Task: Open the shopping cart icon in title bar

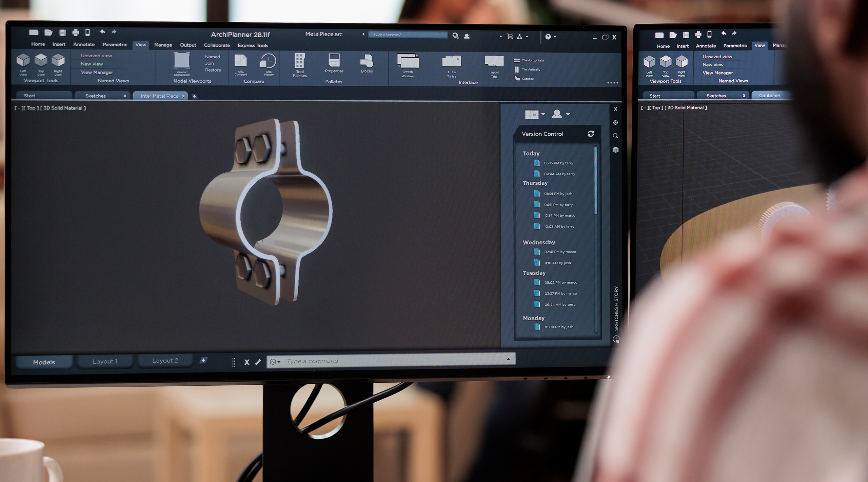Action: click(x=510, y=36)
